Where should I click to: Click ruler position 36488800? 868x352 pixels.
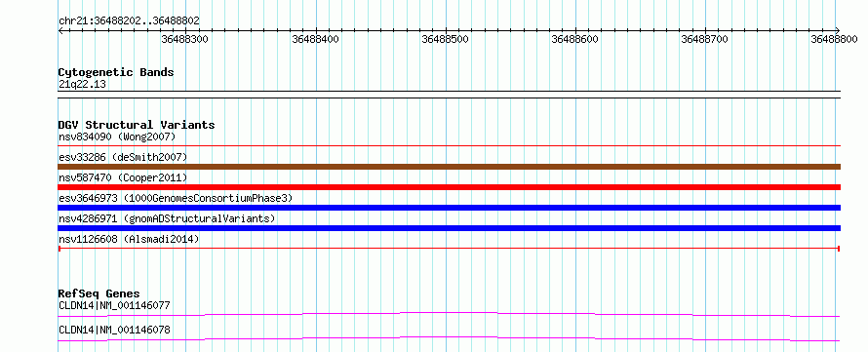click(x=834, y=39)
